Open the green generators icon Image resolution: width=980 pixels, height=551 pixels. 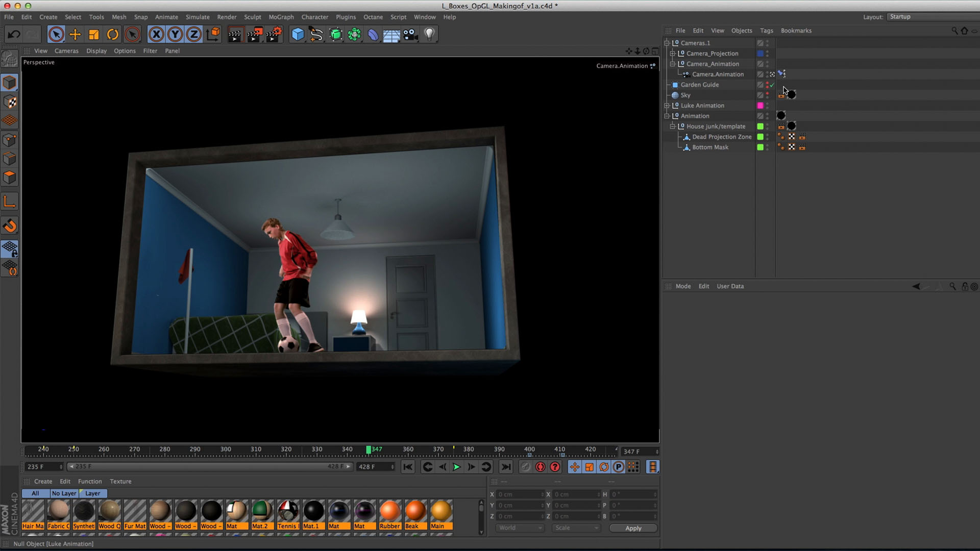[x=336, y=35]
